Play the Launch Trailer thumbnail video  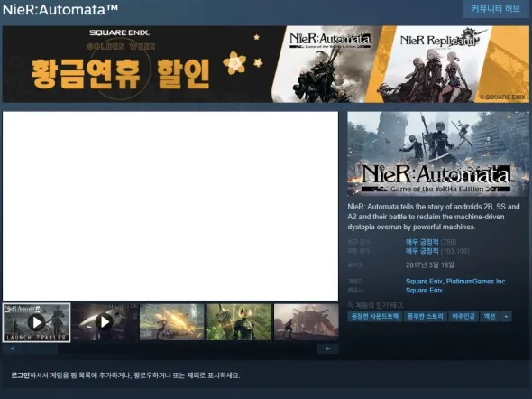37,322
